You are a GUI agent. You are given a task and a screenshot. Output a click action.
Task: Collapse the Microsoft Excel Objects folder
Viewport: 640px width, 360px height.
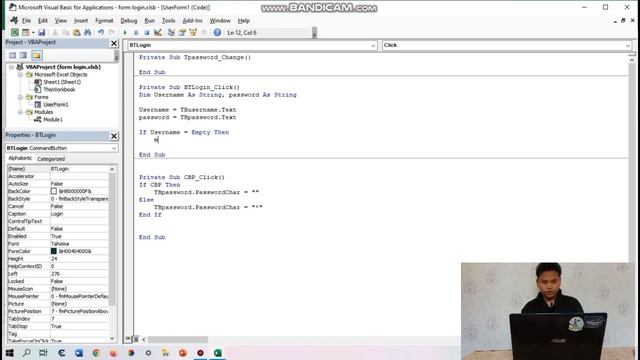[x=20, y=75]
